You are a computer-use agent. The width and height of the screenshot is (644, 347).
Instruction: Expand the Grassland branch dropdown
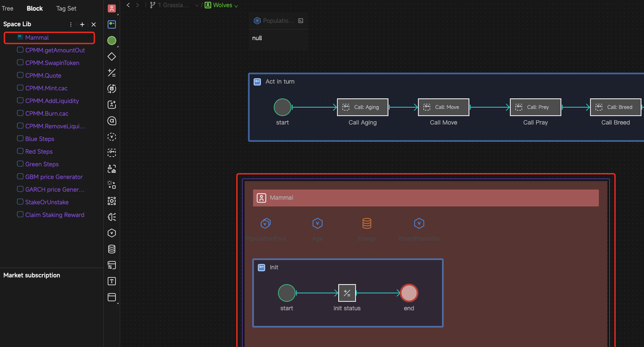pos(197,6)
